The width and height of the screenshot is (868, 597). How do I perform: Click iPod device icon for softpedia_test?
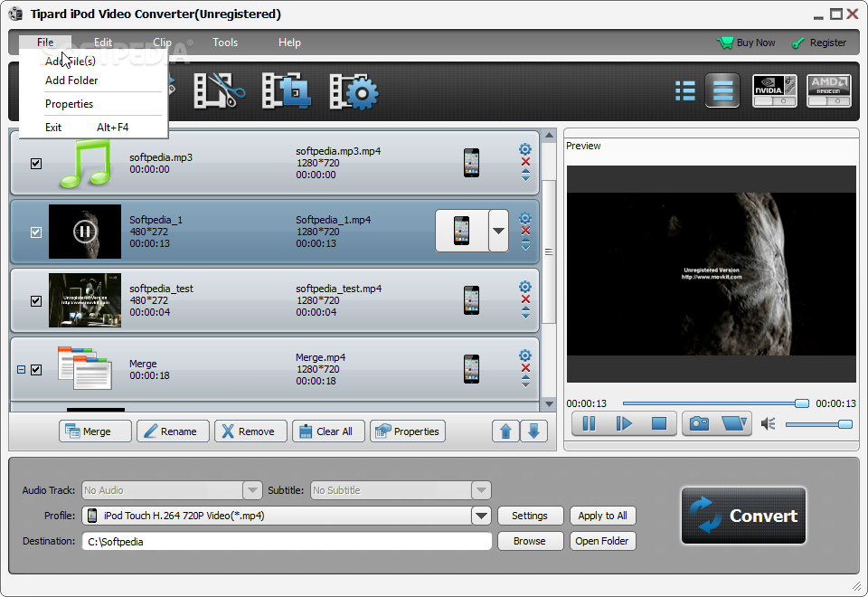(x=472, y=300)
